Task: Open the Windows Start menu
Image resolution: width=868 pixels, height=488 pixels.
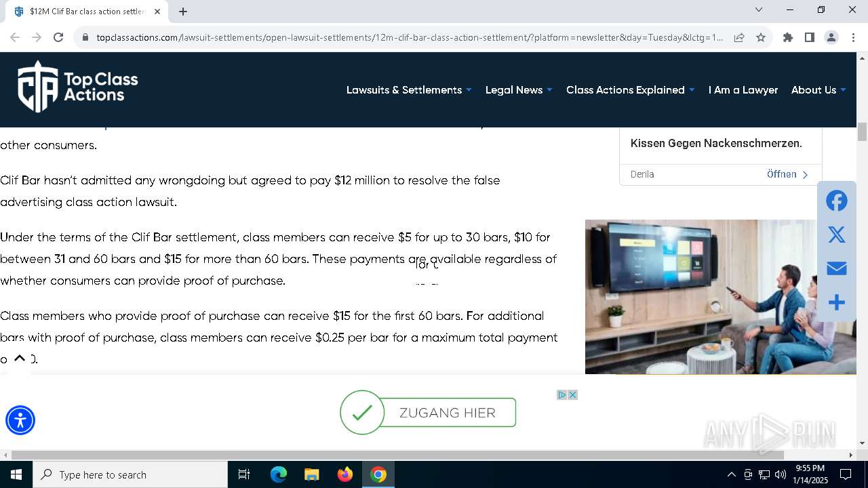Action: (16, 474)
